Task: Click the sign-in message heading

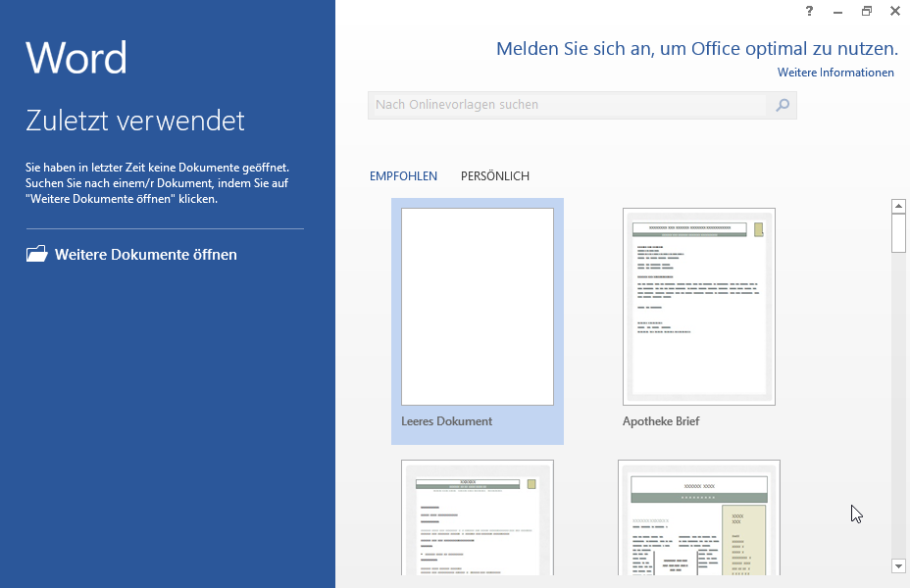Action: (697, 49)
